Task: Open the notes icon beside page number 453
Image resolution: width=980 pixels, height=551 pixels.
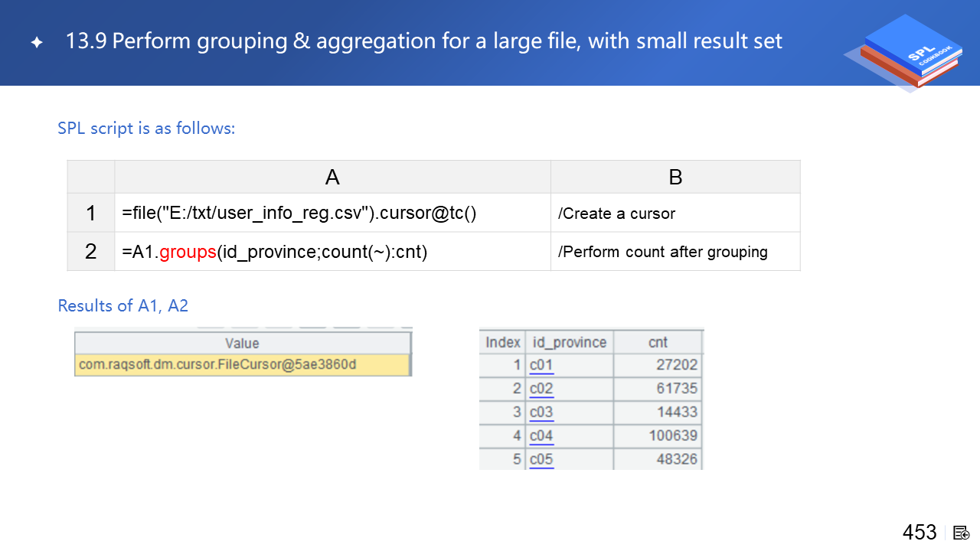Action: [x=962, y=533]
